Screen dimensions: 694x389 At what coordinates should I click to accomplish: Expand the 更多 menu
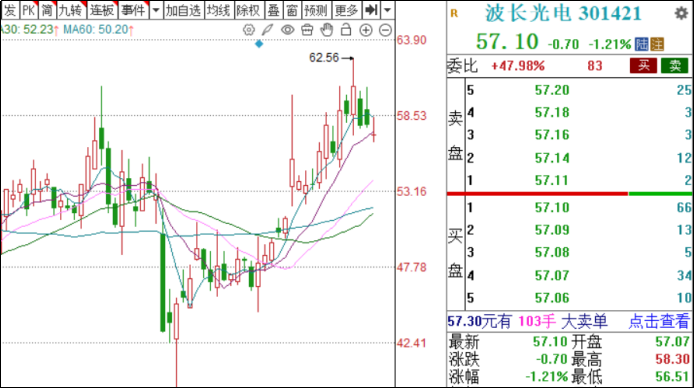click(347, 10)
